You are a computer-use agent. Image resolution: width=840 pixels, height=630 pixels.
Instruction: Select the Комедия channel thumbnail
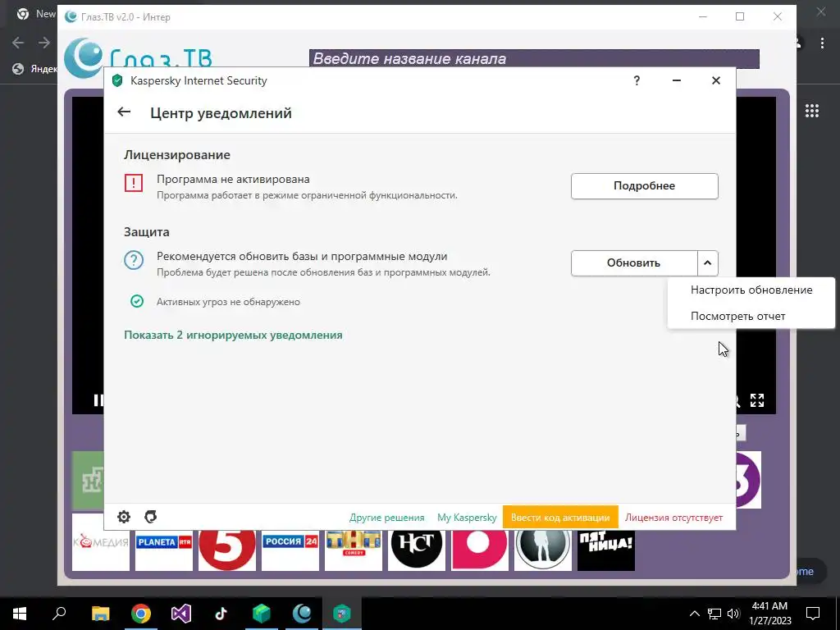pyautogui.click(x=101, y=542)
